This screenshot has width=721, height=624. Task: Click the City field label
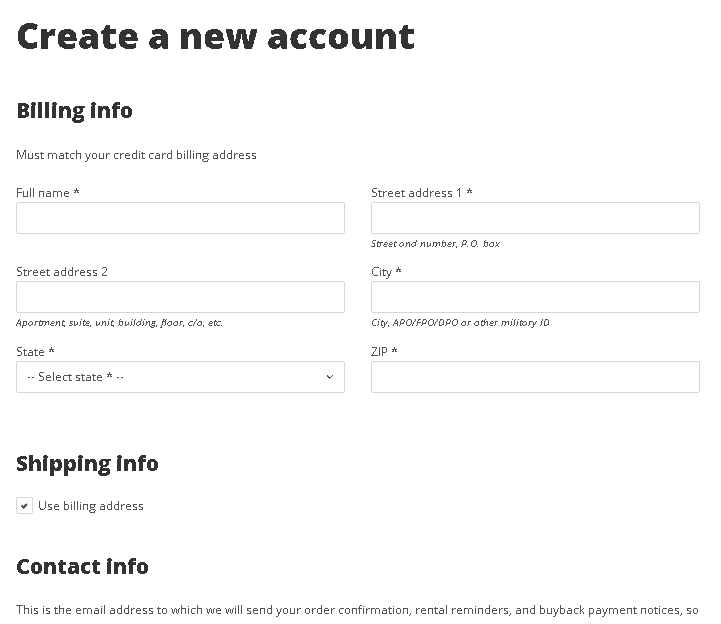[386, 272]
